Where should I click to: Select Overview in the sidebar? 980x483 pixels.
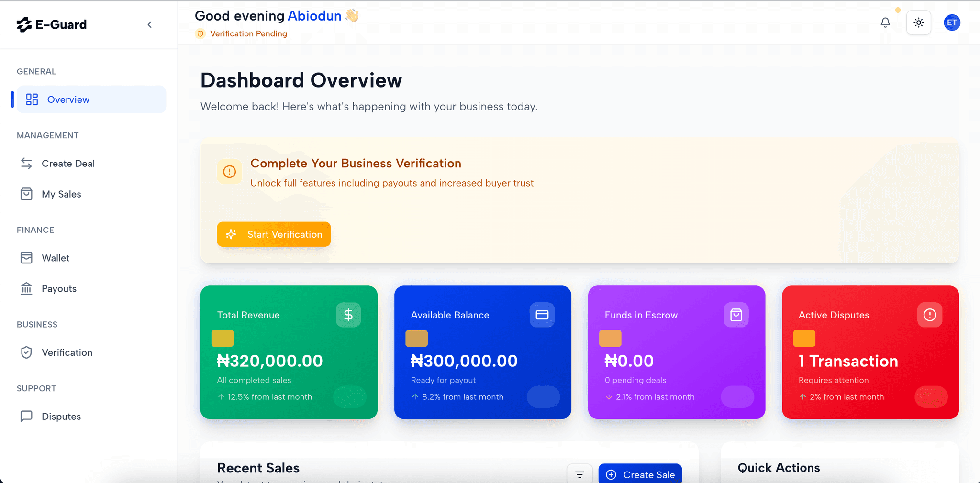click(91, 99)
